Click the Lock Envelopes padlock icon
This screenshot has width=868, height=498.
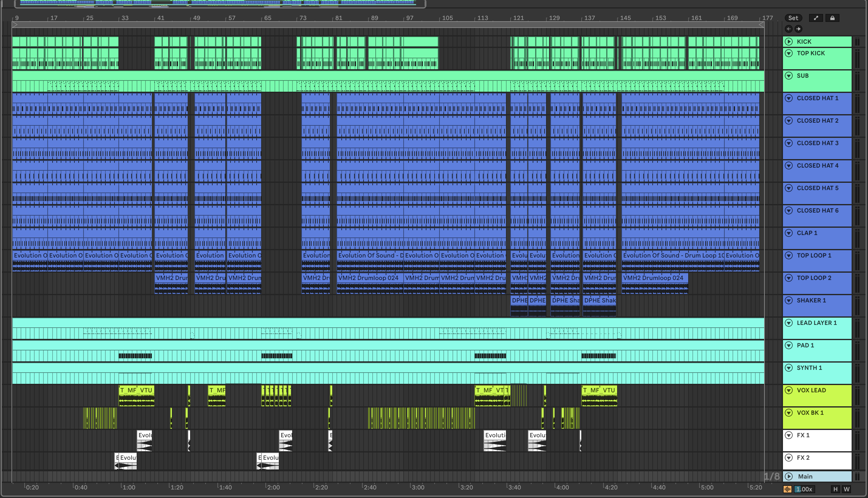[832, 18]
